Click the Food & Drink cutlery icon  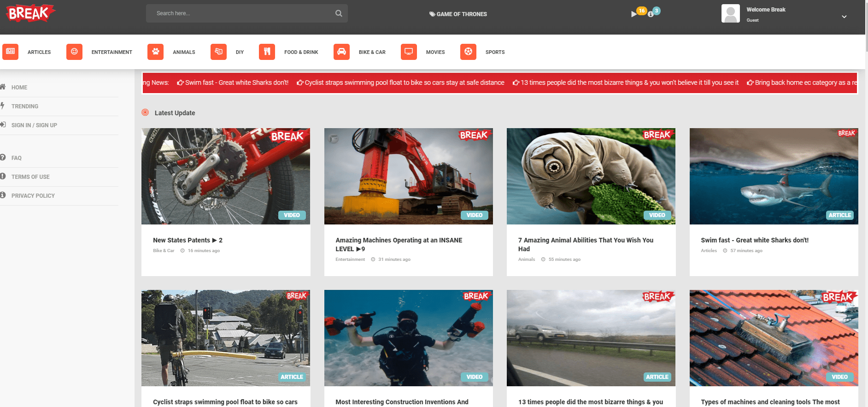tap(267, 52)
